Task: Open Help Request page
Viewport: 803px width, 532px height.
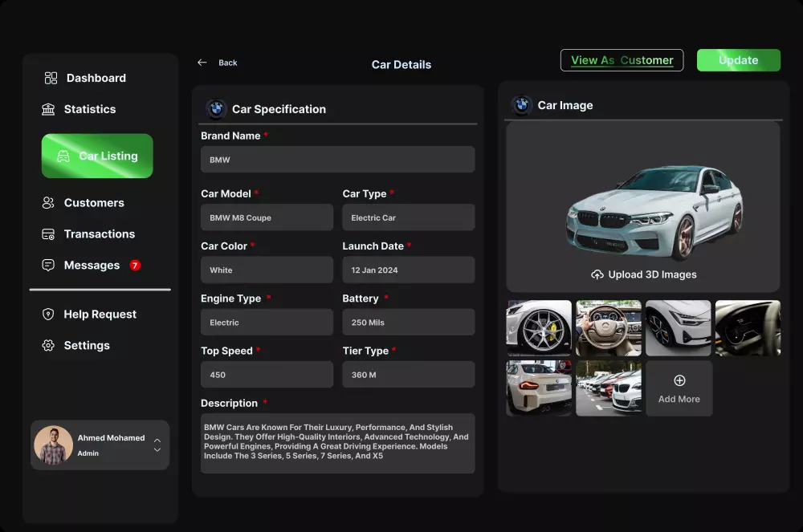Action: (89, 314)
